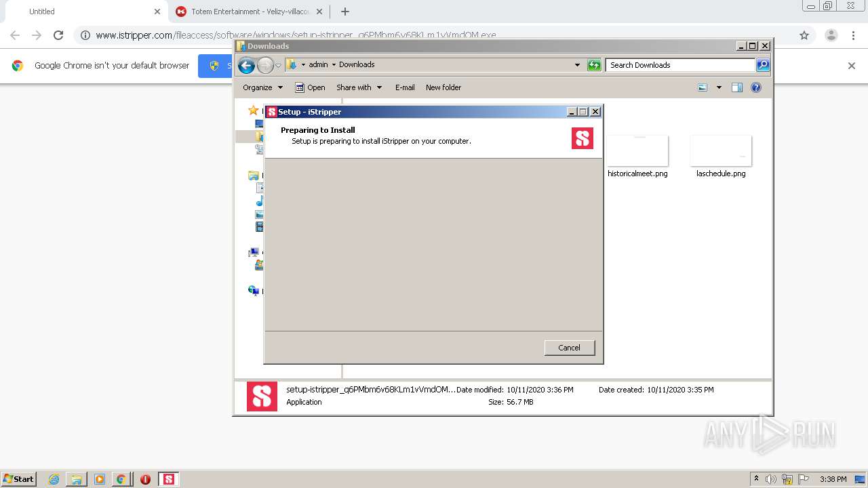Change the view with the views icon
Image resolution: width=868 pixels, height=488 pixels.
coord(703,87)
